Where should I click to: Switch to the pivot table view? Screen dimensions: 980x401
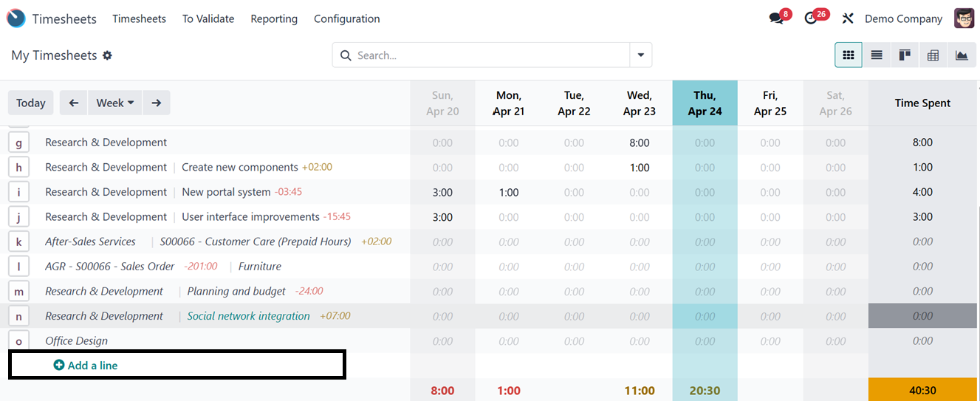point(933,55)
